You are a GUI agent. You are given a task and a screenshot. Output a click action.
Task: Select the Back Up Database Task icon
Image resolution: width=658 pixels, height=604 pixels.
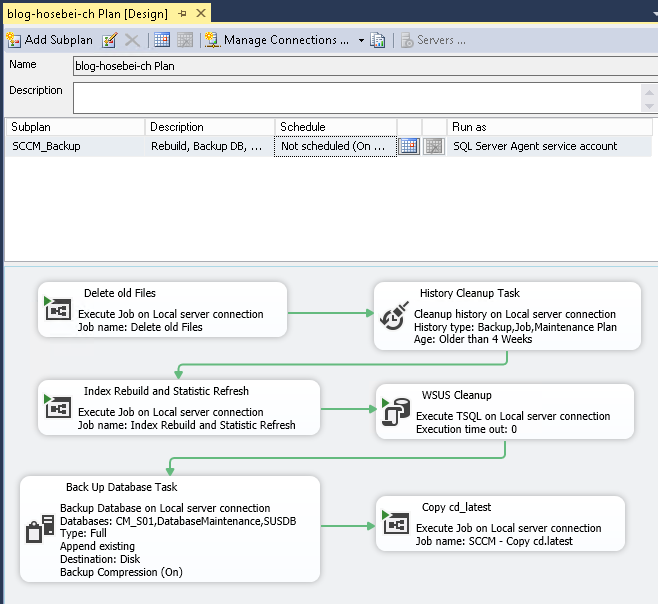pos(40,529)
